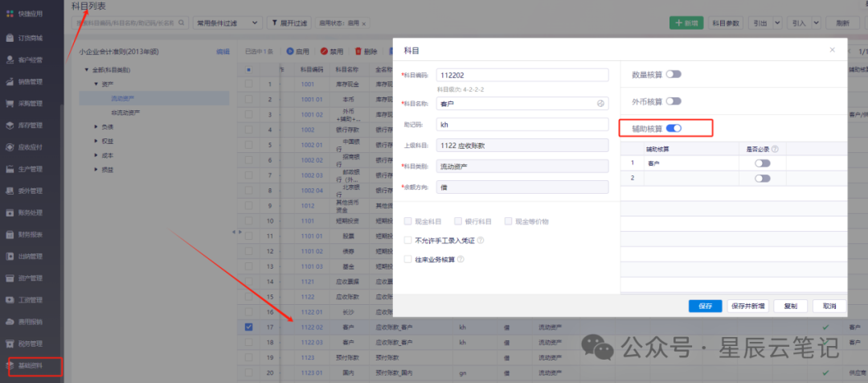Toggle 是否必录 for 客户 row
Viewport: 868px width, 383px height.
762,163
